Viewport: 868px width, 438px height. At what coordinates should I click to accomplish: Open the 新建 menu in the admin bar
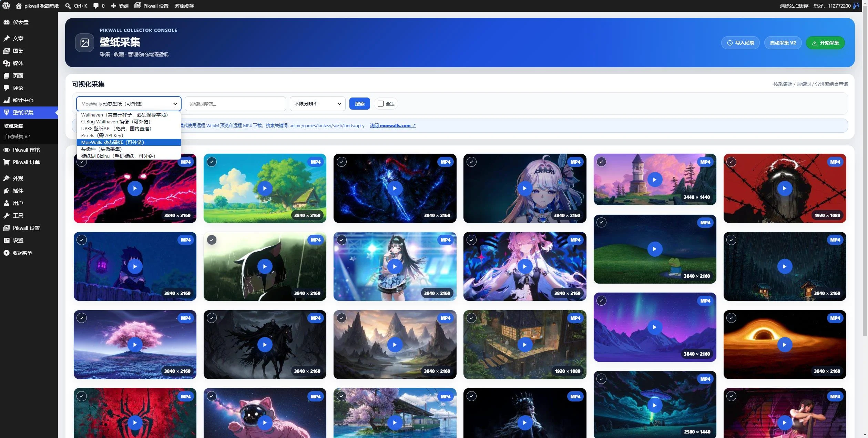point(120,6)
